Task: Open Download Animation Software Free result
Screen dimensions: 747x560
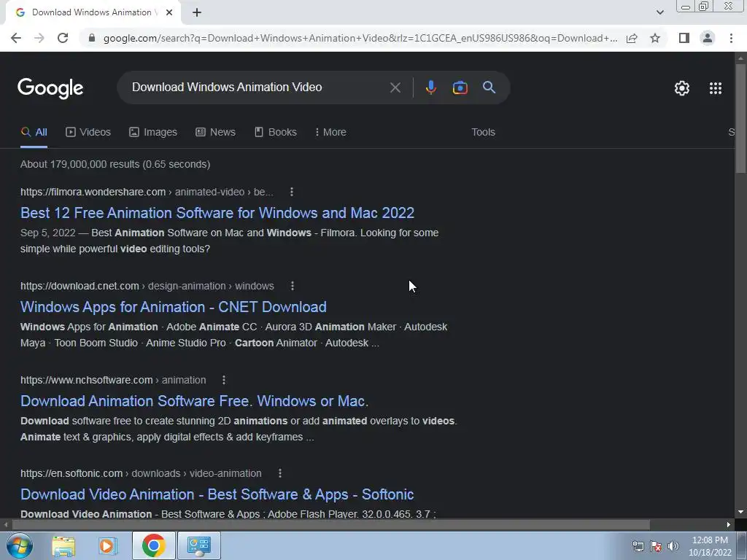Action: click(194, 401)
